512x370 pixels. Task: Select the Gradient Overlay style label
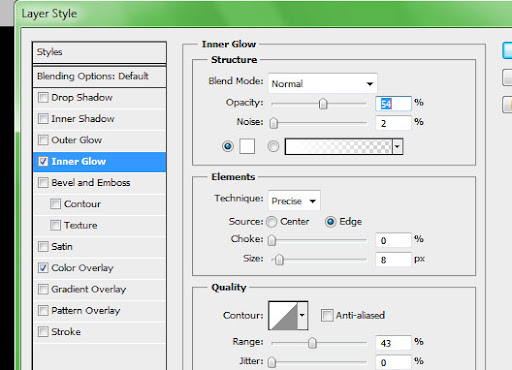[x=89, y=289]
